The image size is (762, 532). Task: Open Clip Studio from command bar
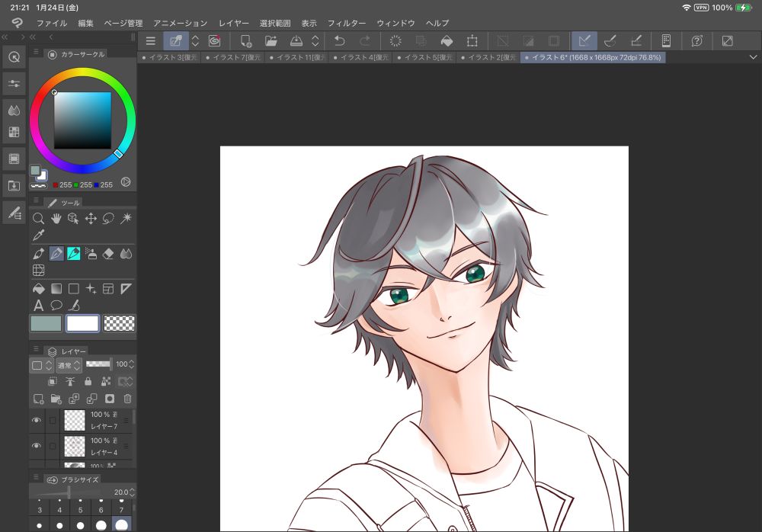tap(214, 41)
